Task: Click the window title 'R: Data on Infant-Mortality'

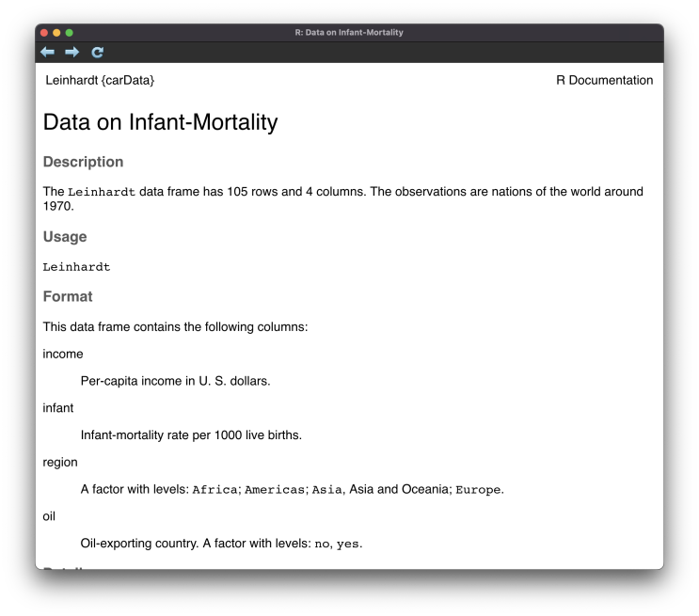Action: pos(349,33)
